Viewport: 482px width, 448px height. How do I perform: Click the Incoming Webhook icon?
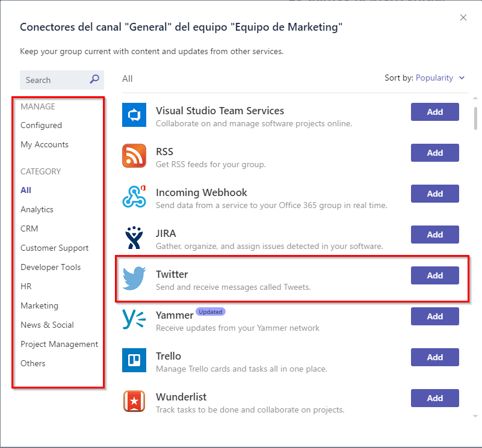tap(134, 197)
